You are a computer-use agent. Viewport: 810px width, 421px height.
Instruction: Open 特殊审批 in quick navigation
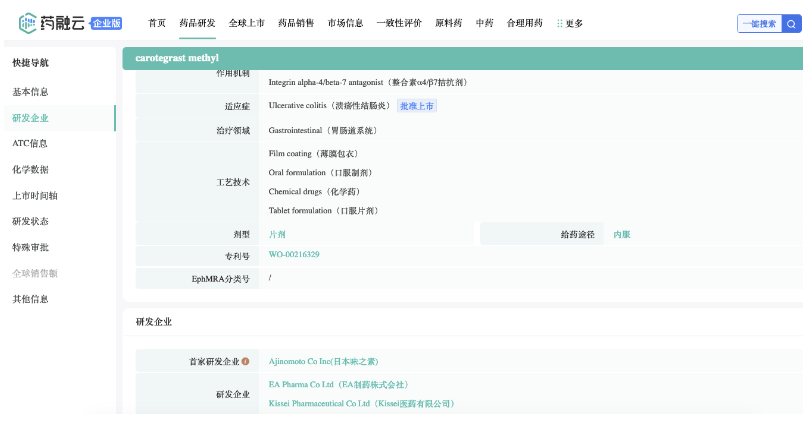click(x=30, y=247)
